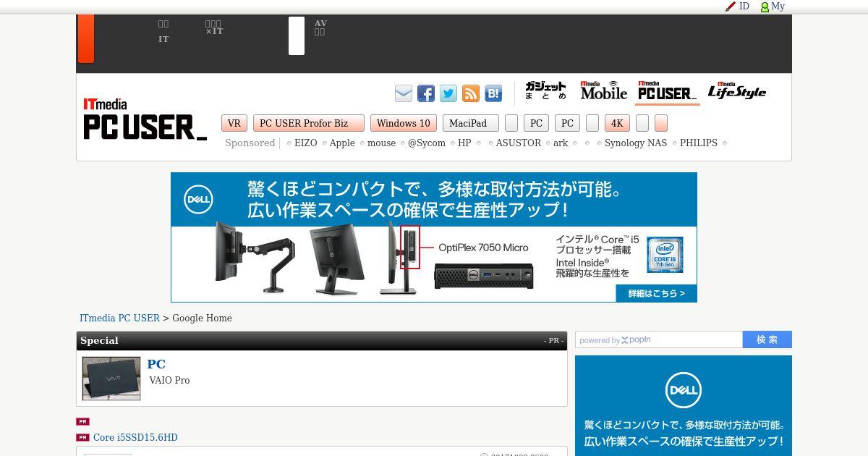This screenshot has height=456, width=868.
Task: Open the Core i5SSD15.6HD PR link
Action: [x=135, y=438]
